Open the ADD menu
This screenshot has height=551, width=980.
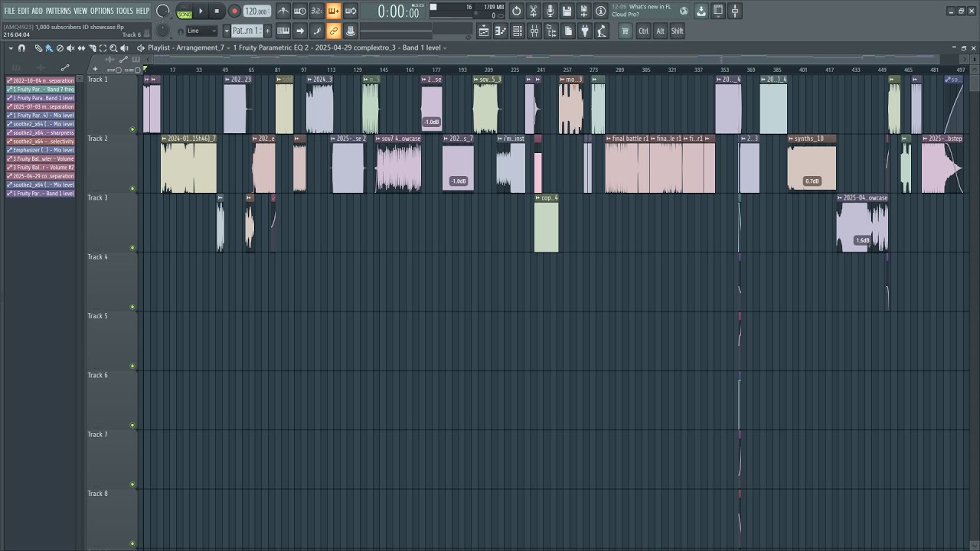(37, 11)
